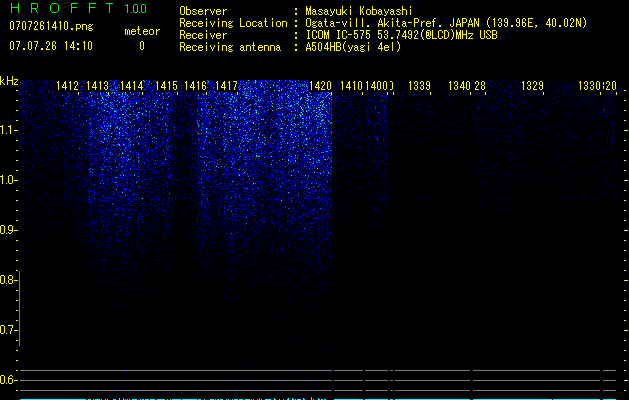Image resolution: width=629 pixels, height=400 pixels.
Task: Click the kHz axis unit label
Action: (x=9, y=81)
